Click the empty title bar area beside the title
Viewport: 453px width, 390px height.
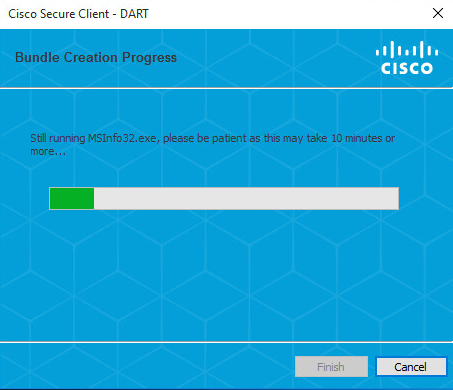[287, 14]
